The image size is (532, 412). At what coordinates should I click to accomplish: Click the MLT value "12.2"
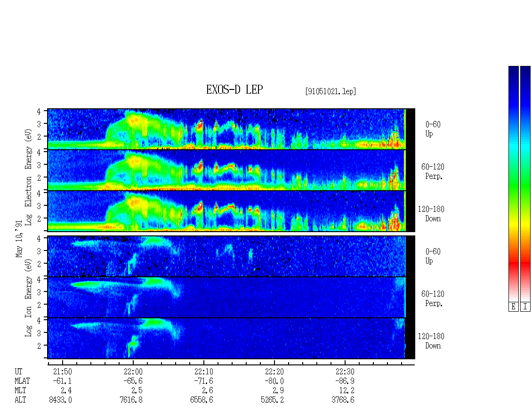coord(347,391)
